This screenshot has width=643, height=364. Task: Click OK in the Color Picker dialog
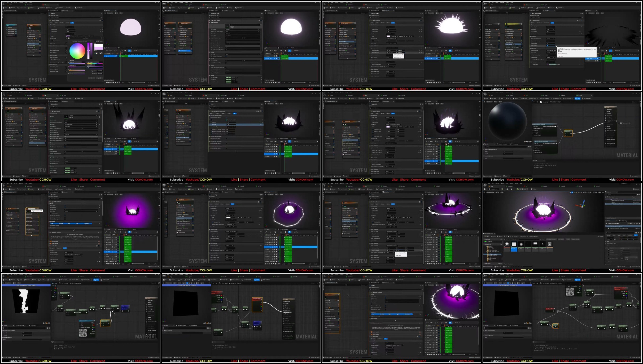(x=91, y=78)
